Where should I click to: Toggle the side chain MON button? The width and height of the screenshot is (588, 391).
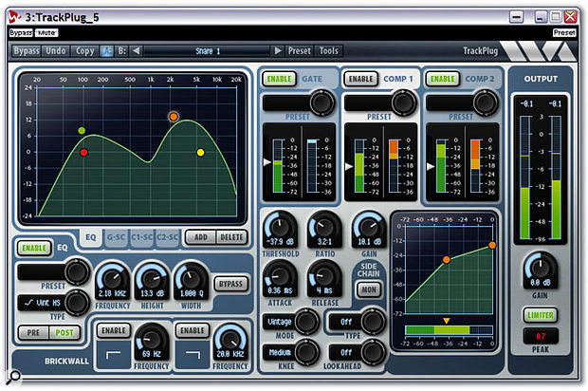coord(369,289)
